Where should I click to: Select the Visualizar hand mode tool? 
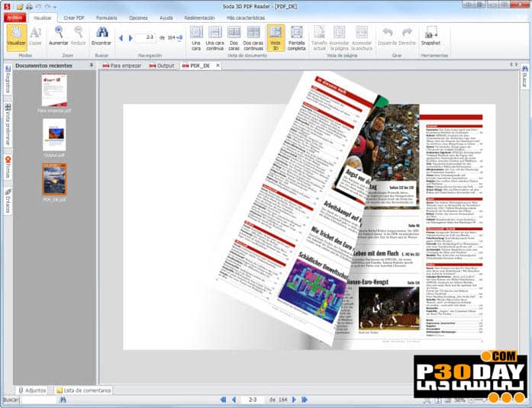16,37
